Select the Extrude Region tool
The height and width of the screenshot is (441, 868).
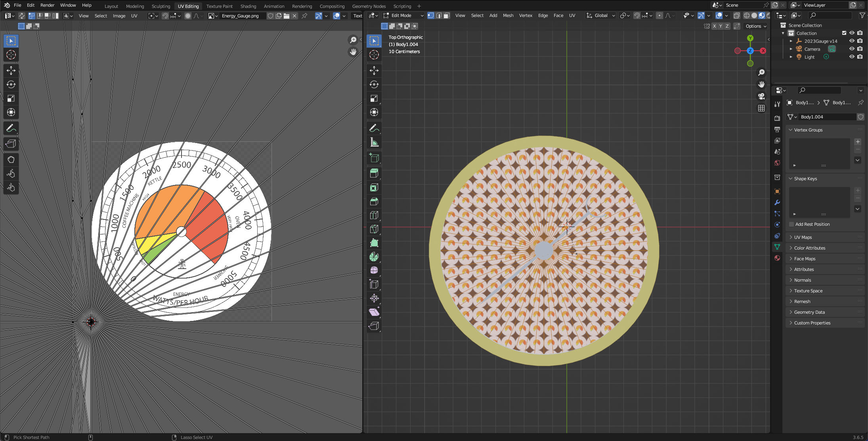tap(374, 173)
